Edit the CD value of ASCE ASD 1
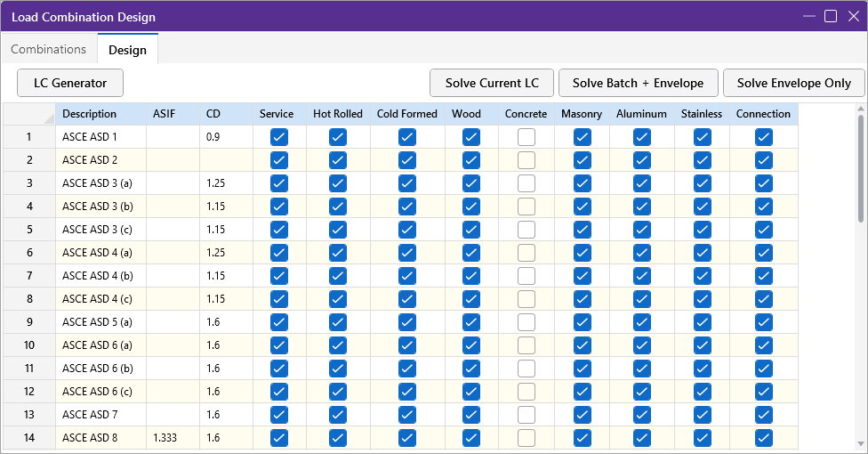Screen dimensions: 868x454 point(226,137)
